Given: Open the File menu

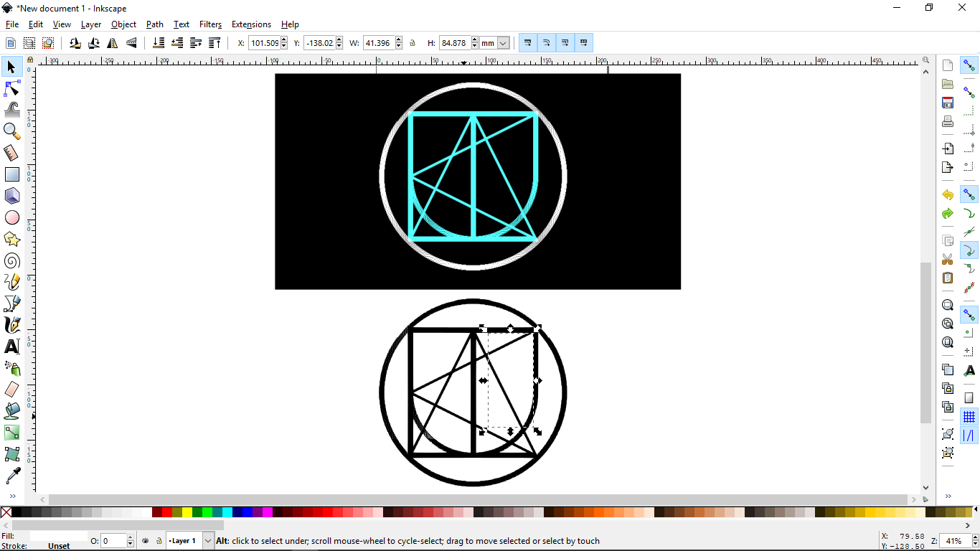Looking at the screenshot, I should coord(11,24).
